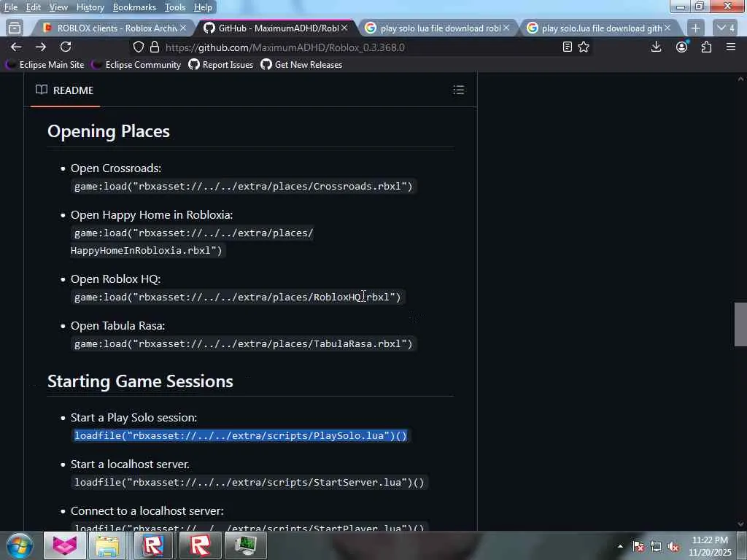This screenshot has height=560, width=747.
Task: Click the TabulaRasa.rbxl game:load code
Action: (x=244, y=344)
